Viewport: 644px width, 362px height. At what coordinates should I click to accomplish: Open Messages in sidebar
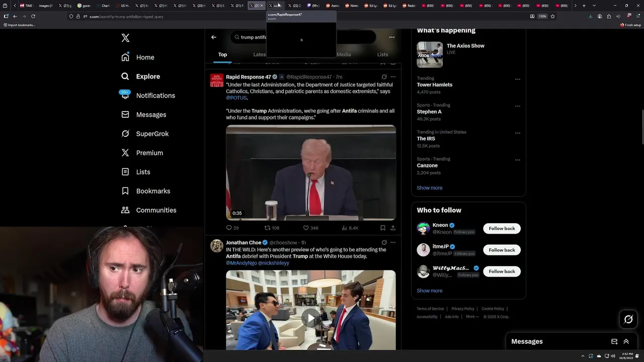tap(143, 115)
